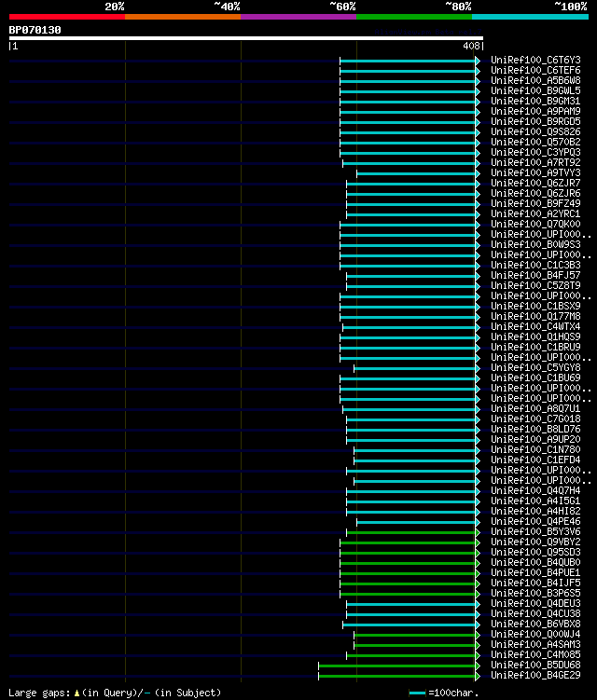Click label UniRef100_B9FZ49
Image resolution: width=597 pixels, height=700 pixels.
click(535, 203)
